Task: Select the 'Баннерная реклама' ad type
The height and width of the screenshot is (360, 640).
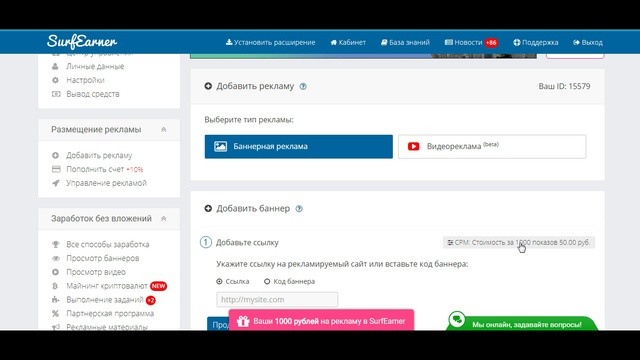Action: [x=298, y=147]
